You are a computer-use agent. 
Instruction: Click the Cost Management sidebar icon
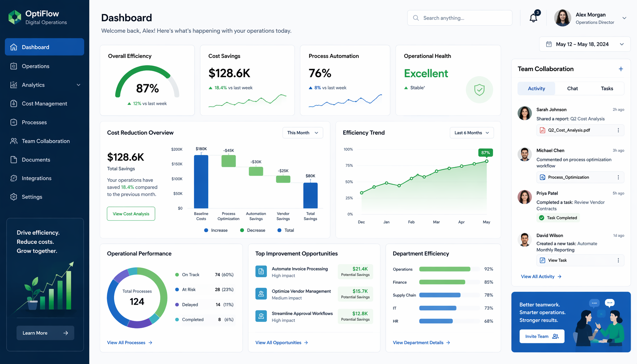(14, 103)
